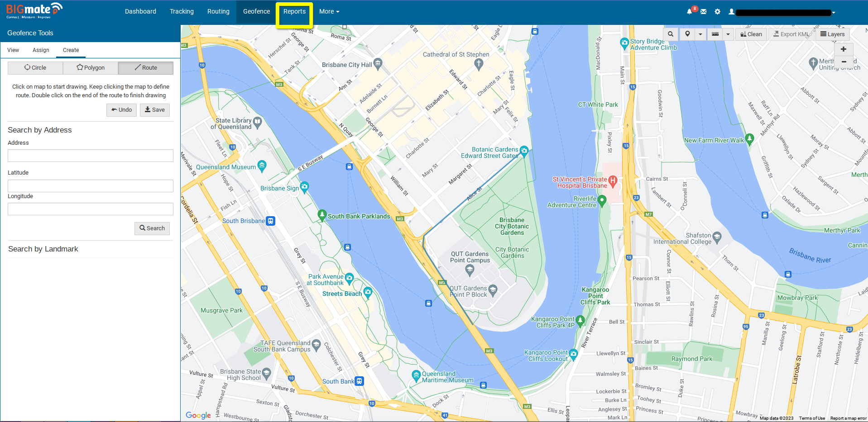
Task: Open the Dashboard menu item
Action: tap(140, 12)
